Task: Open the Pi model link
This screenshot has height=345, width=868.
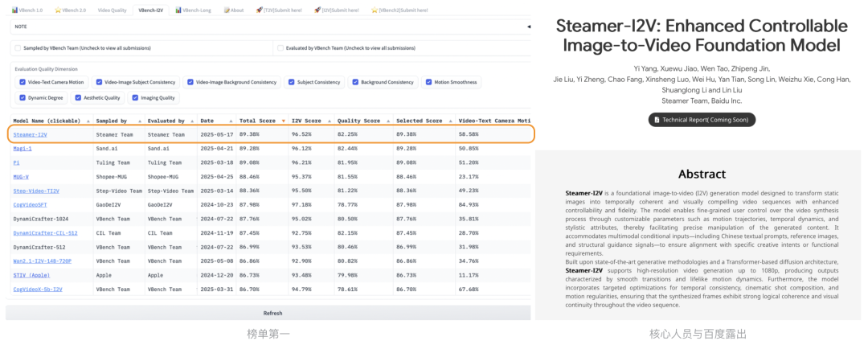Action: click(16, 162)
